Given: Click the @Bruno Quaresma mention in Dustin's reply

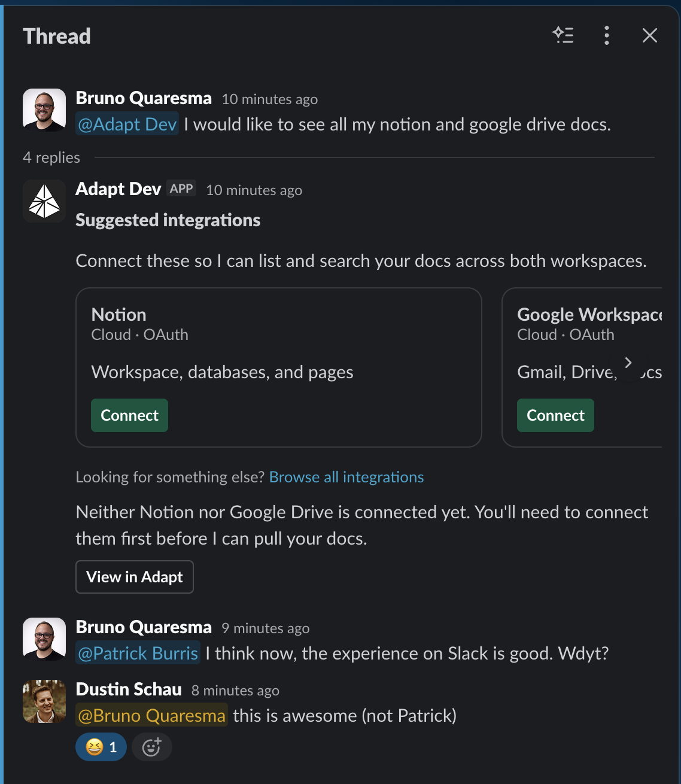Looking at the screenshot, I should (x=151, y=715).
